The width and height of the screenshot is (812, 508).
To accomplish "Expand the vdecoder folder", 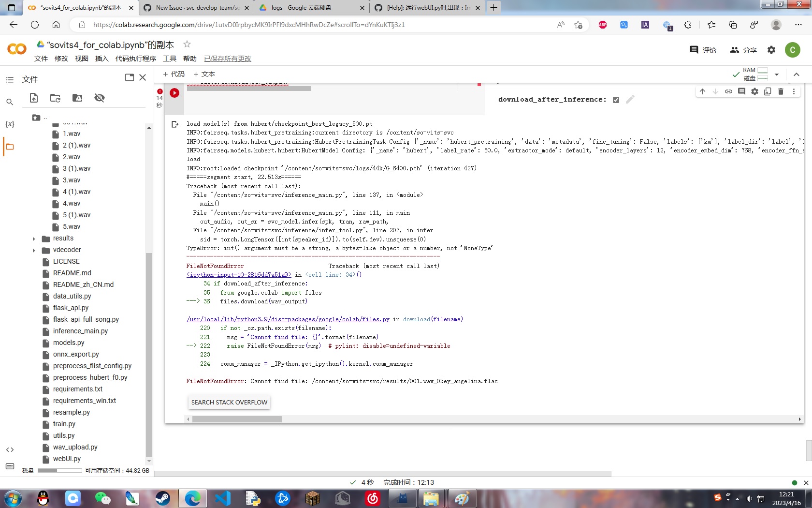I will [34, 250].
